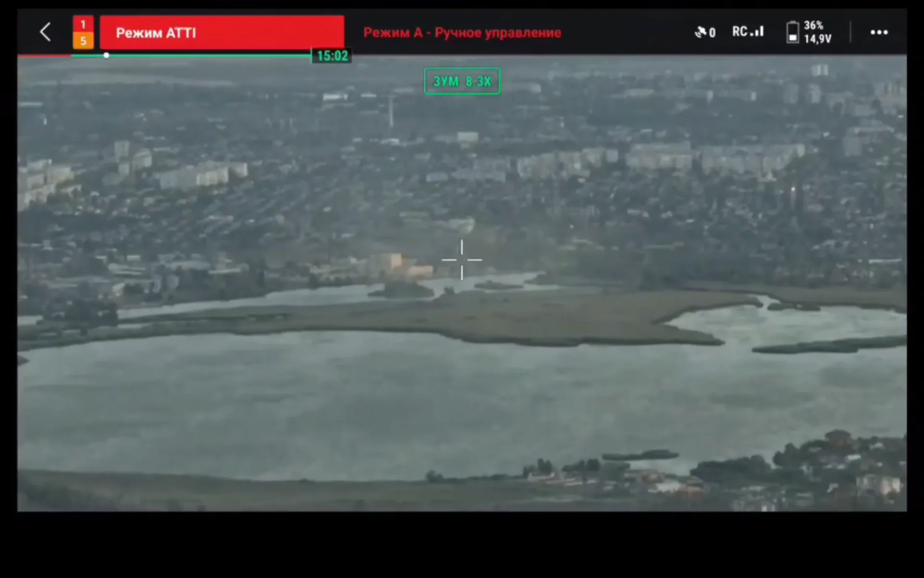Tap the battery icon in the top bar
924x578 pixels.
tap(792, 32)
